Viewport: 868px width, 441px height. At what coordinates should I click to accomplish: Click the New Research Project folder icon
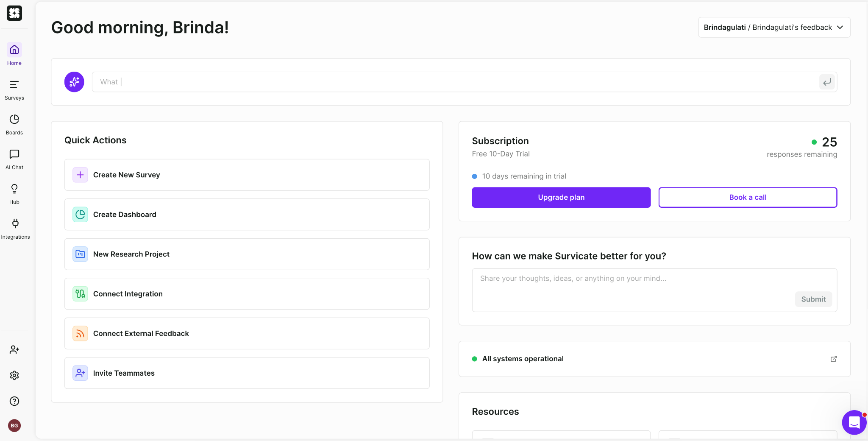click(x=80, y=254)
